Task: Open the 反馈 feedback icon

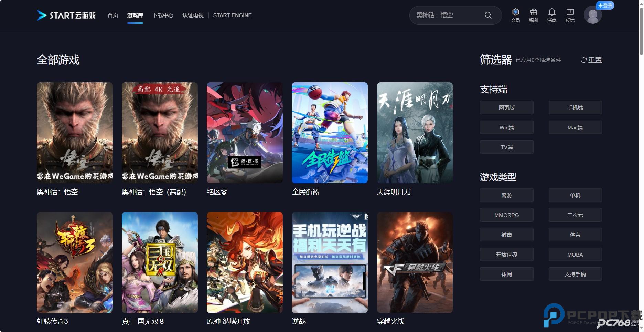Action: pos(570,15)
